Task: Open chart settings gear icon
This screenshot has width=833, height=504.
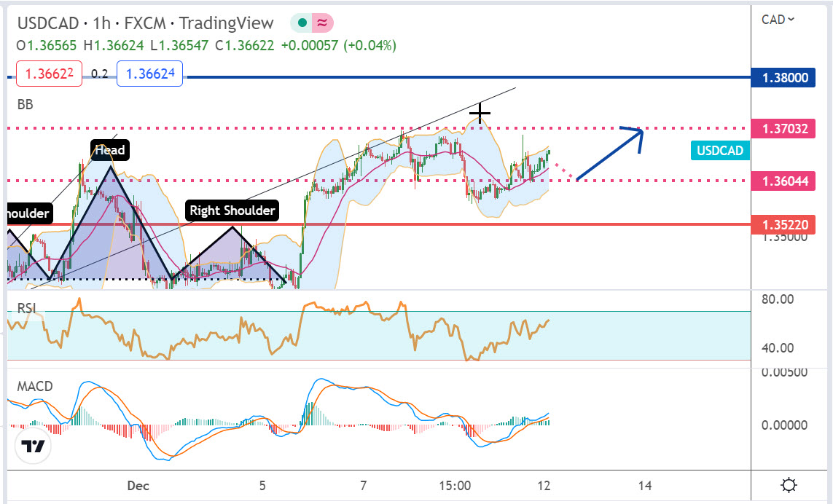Action: pos(789,485)
